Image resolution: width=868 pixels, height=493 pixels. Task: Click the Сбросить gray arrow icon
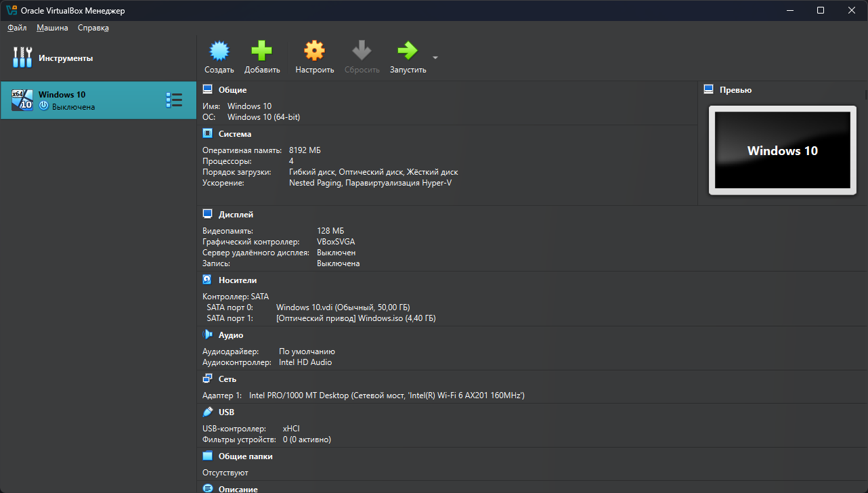(362, 51)
